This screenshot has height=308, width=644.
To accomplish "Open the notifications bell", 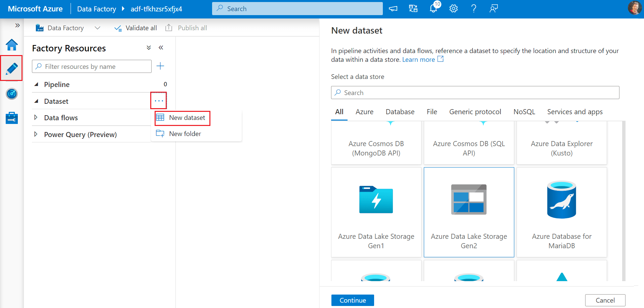I will click(x=433, y=8).
